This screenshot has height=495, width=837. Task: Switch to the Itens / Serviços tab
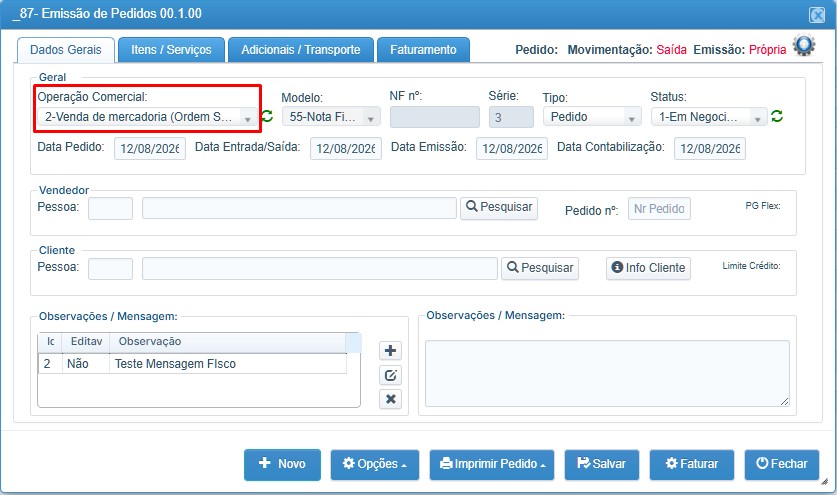click(171, 50)
